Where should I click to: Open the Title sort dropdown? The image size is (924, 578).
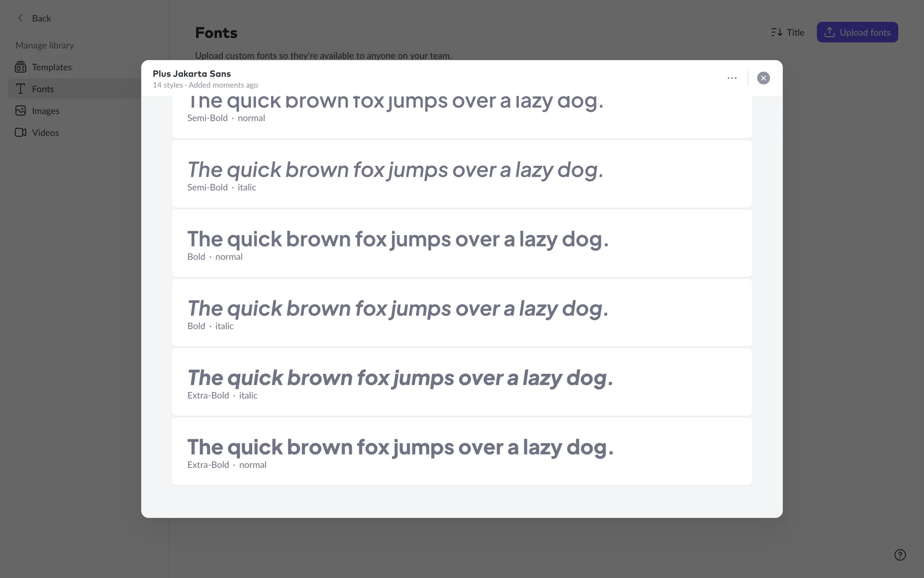(x=788, y=32)
